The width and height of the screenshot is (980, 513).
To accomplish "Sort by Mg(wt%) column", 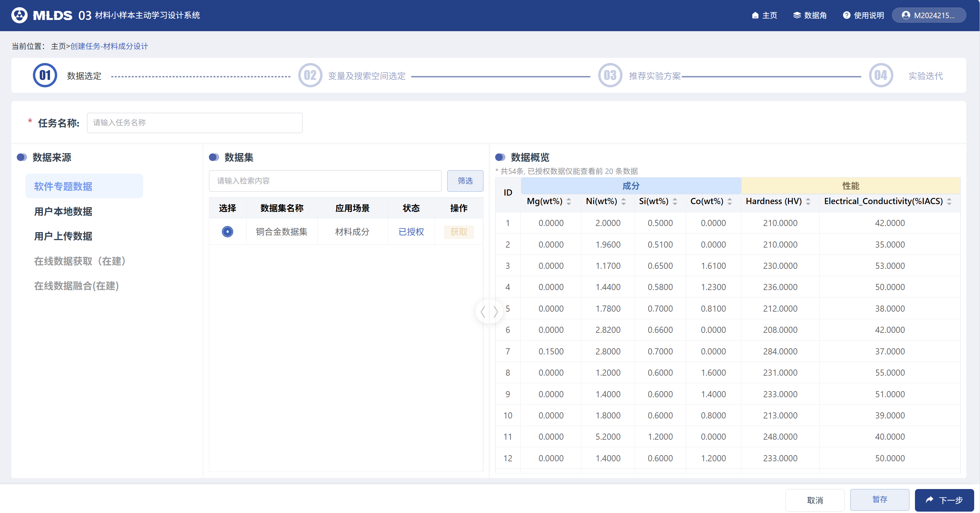I will click(x=568, y=201).
